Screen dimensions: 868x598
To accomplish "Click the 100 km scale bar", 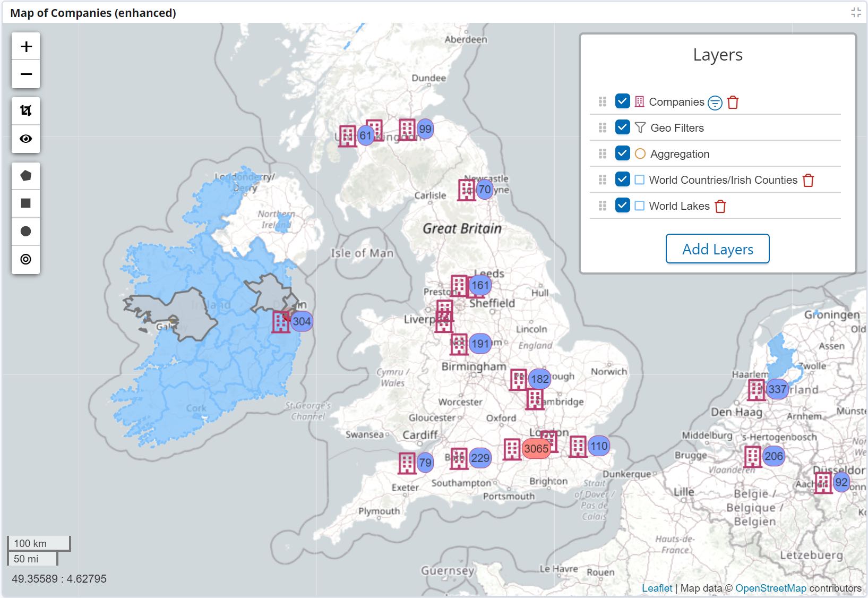I will click(x=39, y=543).
